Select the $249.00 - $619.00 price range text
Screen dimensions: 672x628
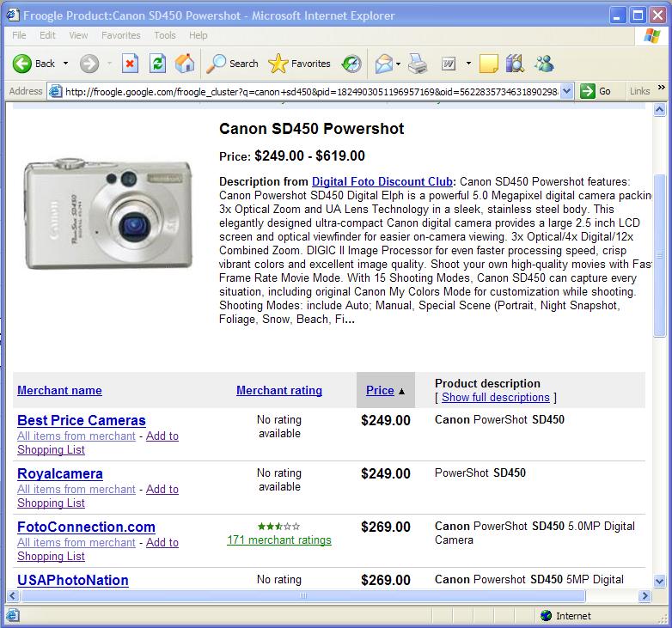pos(309,156)
